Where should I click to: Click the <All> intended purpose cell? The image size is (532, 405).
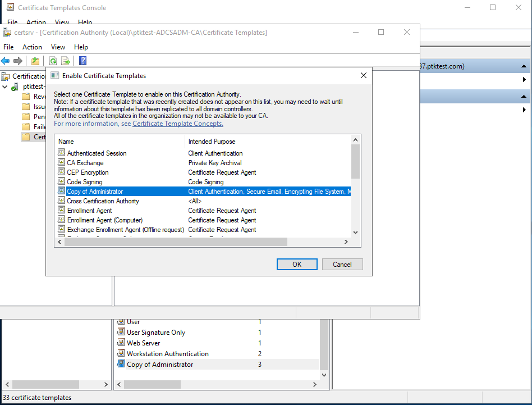195,201
